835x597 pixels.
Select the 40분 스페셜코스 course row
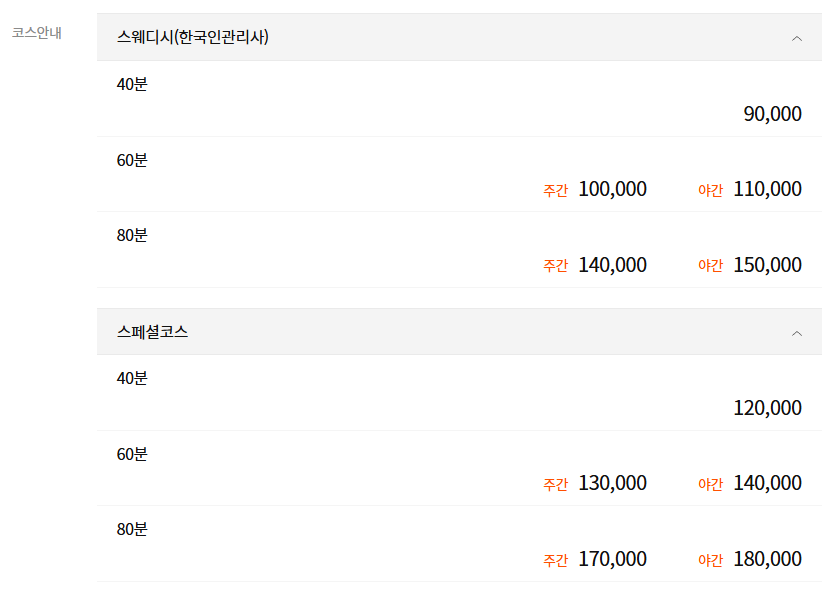tap(450, 393)
